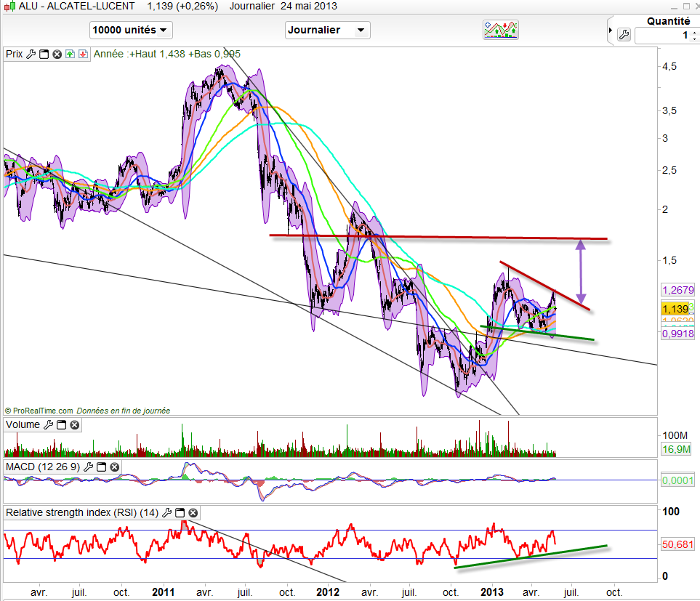
Task: Maximize the Prix panel window icon
Action: tap(44, 54)
